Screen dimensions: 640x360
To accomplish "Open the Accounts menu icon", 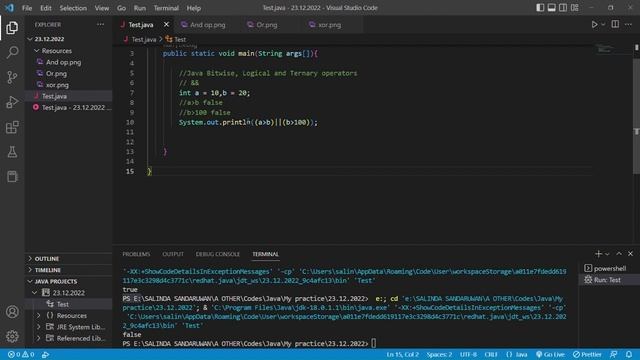I will pos(12,311).
